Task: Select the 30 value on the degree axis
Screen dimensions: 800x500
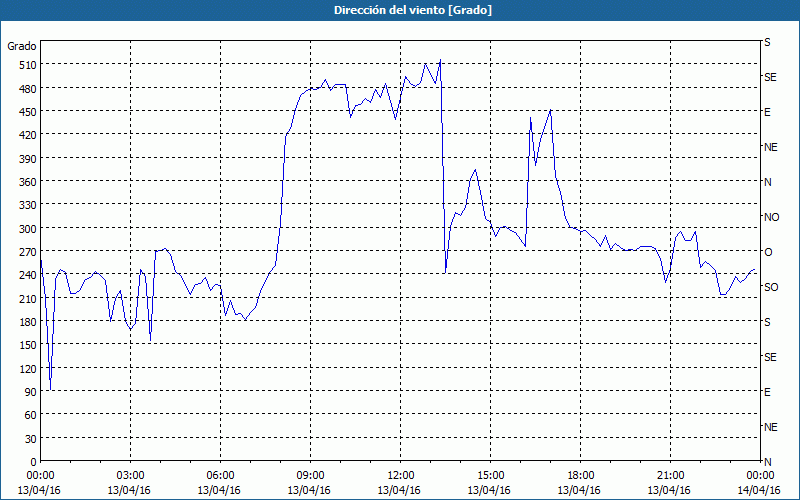Action: point(31,439)
